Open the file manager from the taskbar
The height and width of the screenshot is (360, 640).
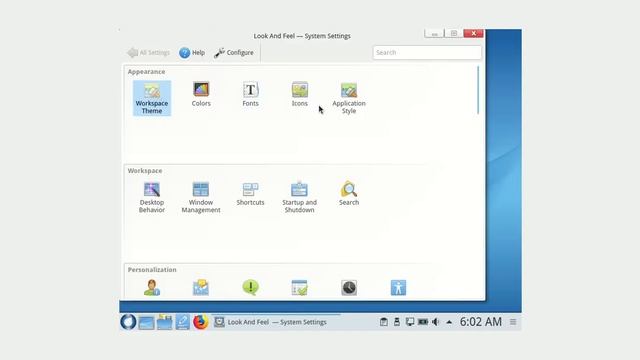164,322
